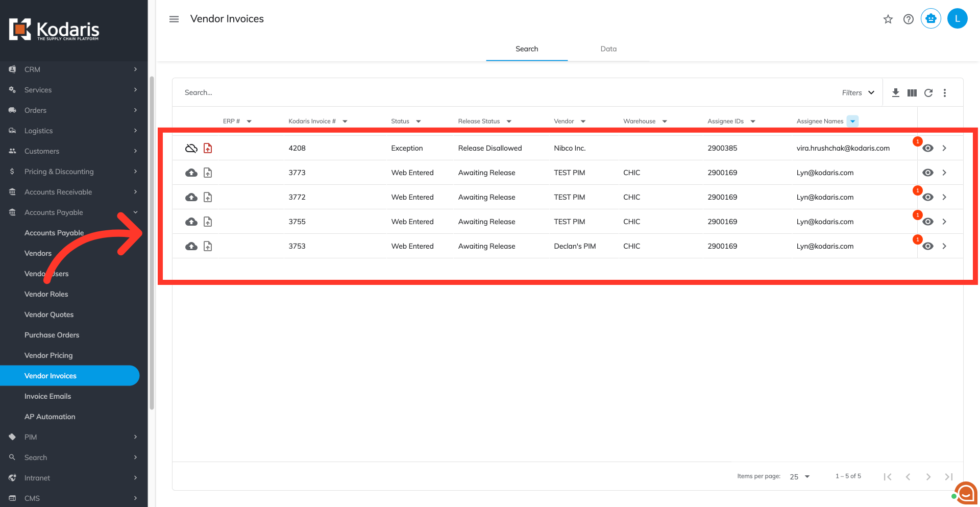The width and height of the screenshot is (980, 507).
Task: Expand row chevron for invoice 3753
Action: (x=944, y=246)
